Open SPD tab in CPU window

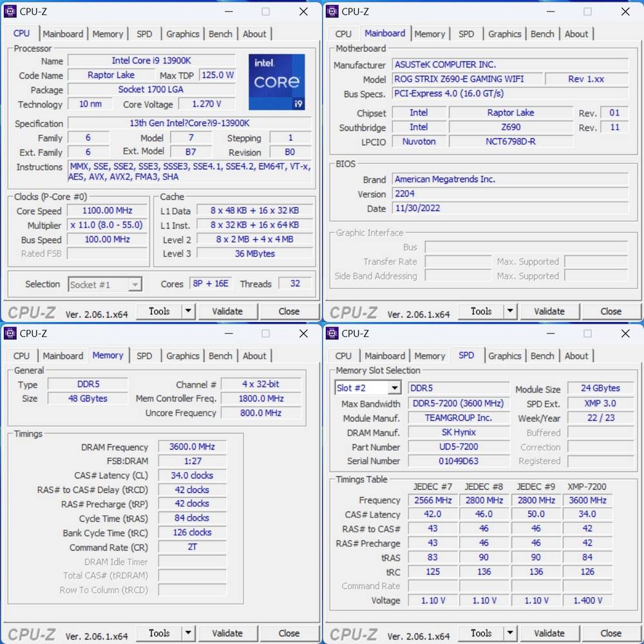[x=144, y=34]
